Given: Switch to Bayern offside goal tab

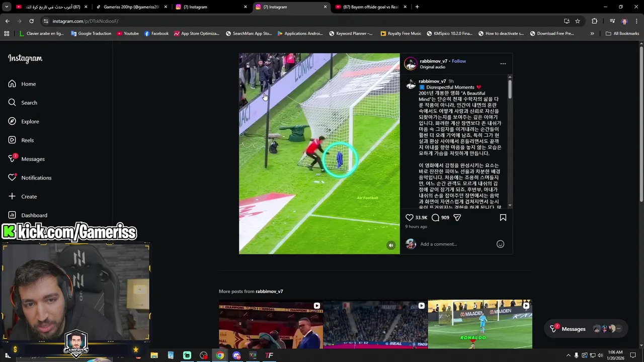Looking at the screenshot, I should click(x=371, y=7).
